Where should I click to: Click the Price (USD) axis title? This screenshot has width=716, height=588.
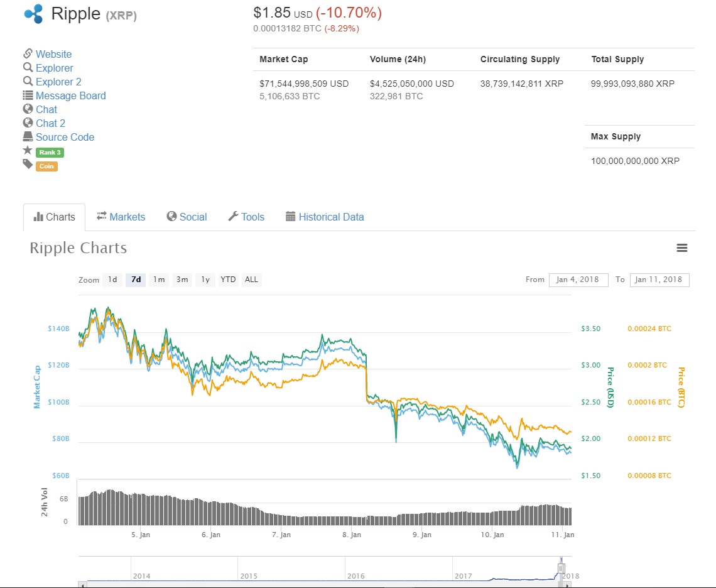(x=610, y=388)
